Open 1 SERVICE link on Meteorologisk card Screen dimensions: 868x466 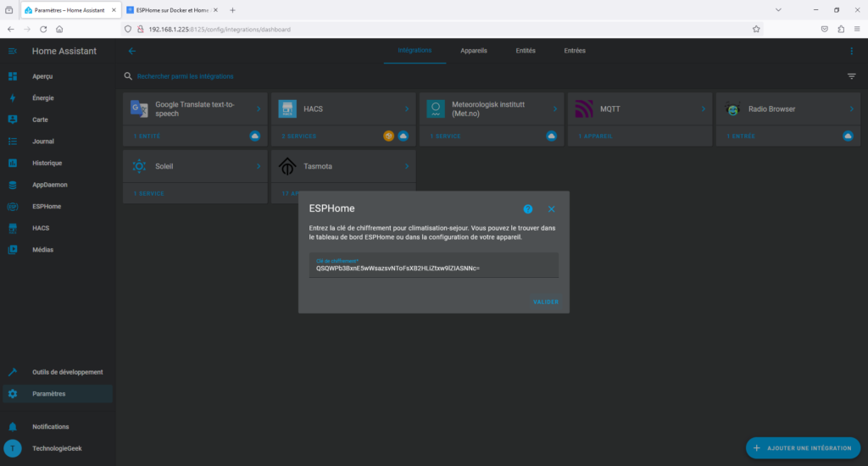pos(446,136)
